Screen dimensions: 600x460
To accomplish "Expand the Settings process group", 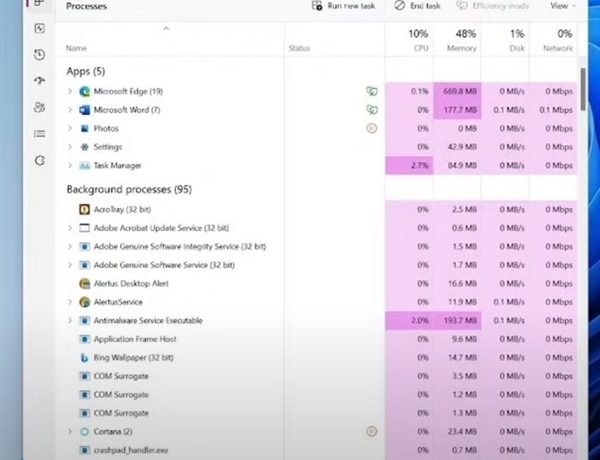I will pyautogui.click(x=70, y=147).
